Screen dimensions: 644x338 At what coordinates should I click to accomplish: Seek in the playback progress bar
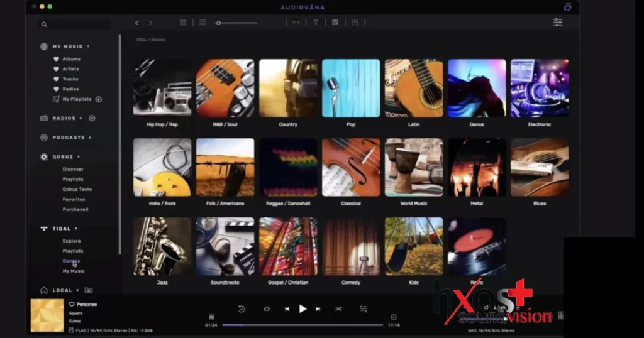tap(303, 325)
